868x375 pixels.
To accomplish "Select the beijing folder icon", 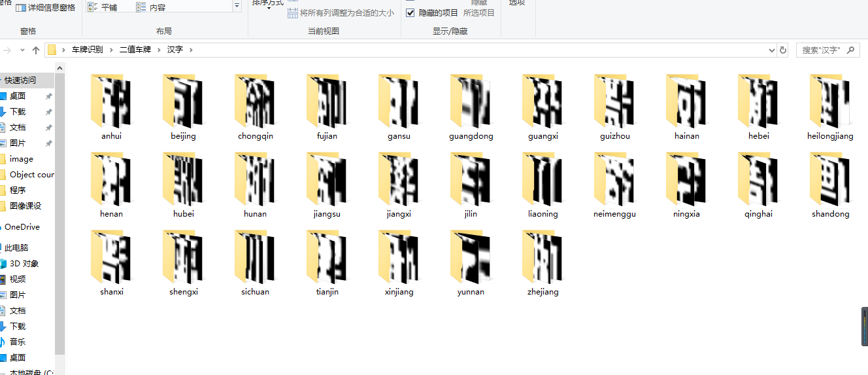I will pyautogui.click(x=183, y=101).
